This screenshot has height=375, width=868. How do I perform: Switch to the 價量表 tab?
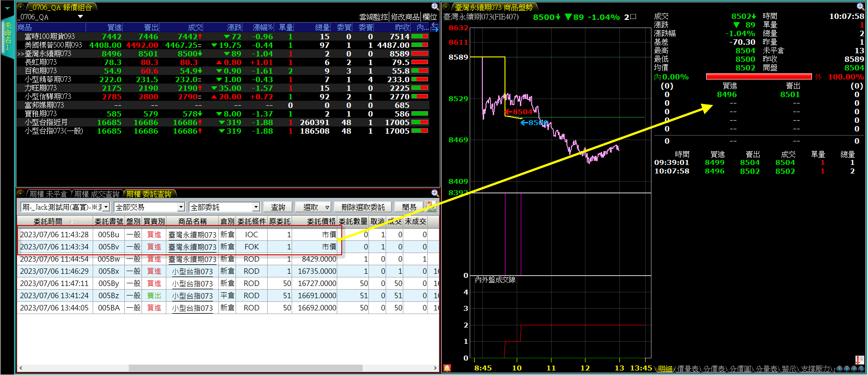688,369
